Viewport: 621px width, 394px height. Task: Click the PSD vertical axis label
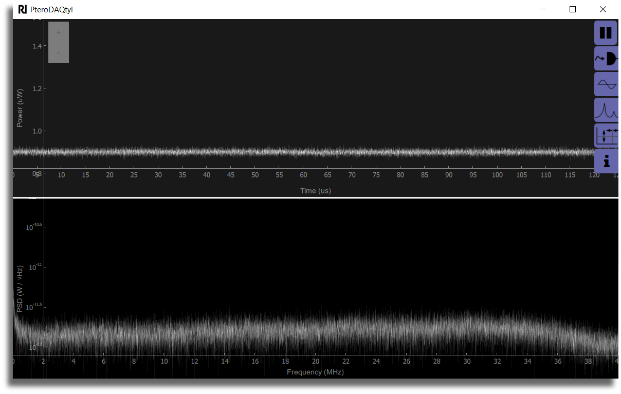[20, 289]
